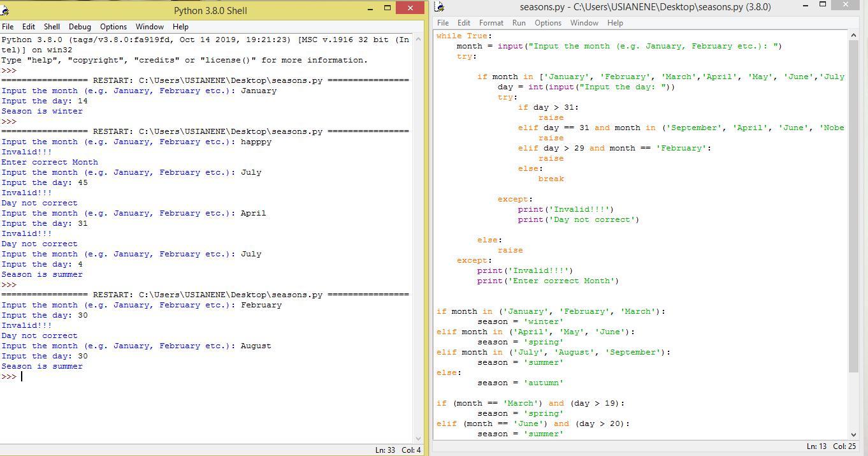Open the Run menu in the editor
This screenshot has width=868, height=456.
(x=519, y=23)
